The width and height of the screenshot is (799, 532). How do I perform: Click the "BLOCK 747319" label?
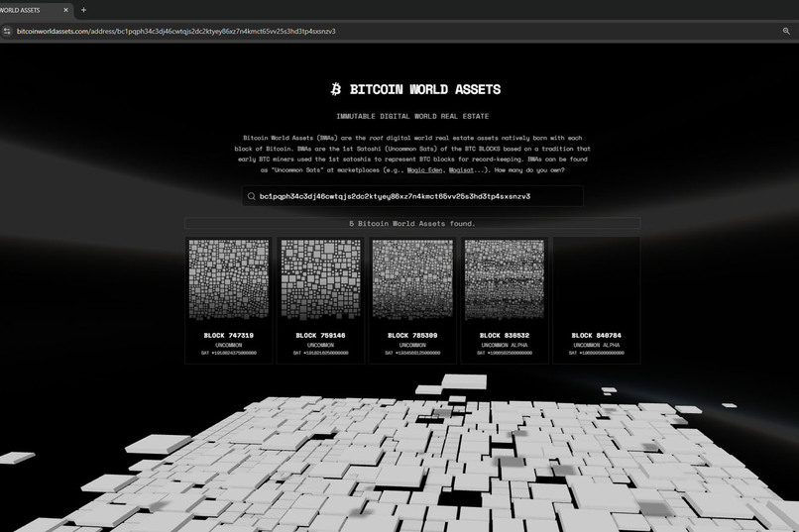click(x=229, y=336)
